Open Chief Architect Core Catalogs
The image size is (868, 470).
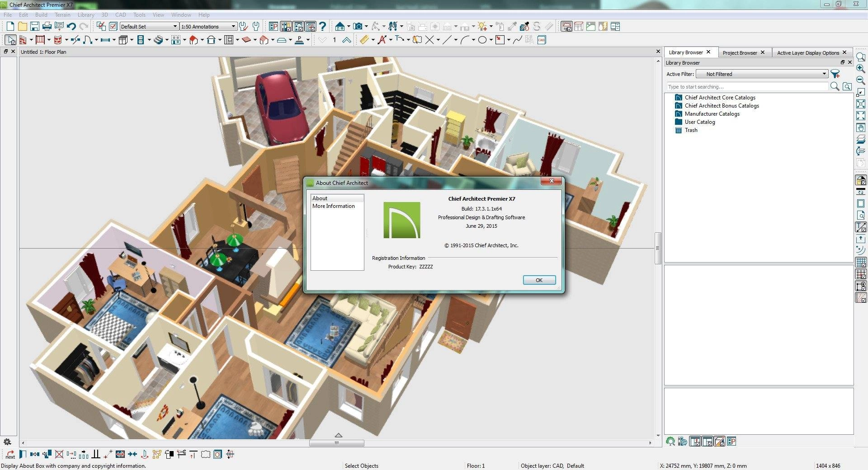click(x=720, y=98)
